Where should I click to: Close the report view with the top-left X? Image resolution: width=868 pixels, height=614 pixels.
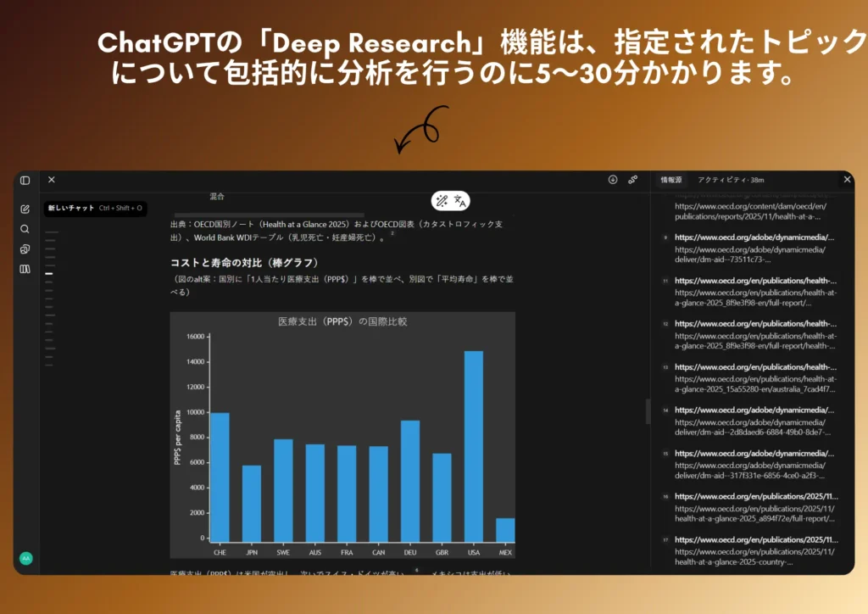click(52, 180)
